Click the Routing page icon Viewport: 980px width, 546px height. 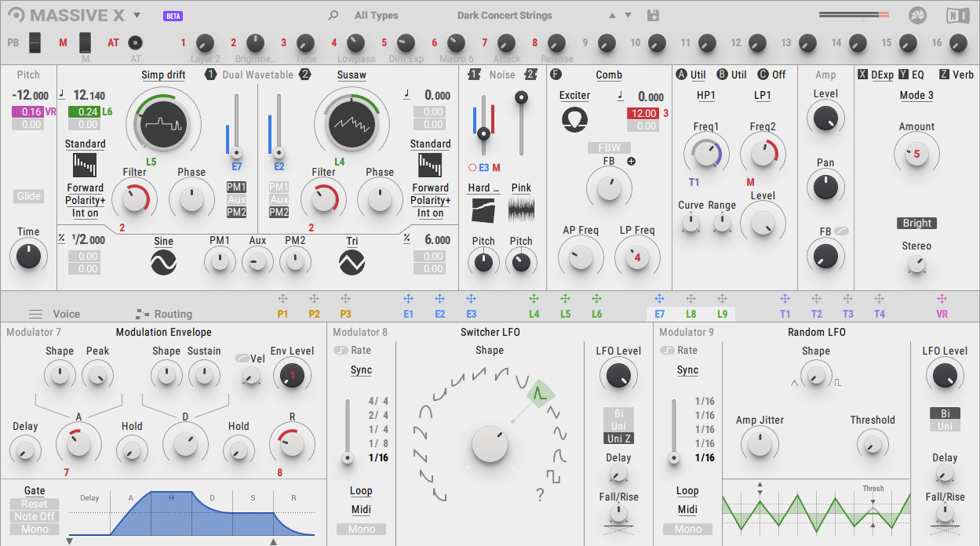point(142,314)
